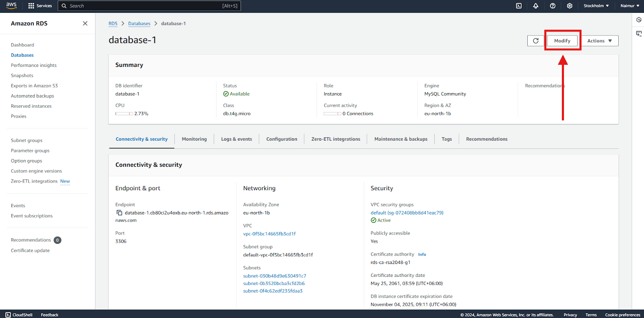The image size is (644, 318).
Task: Open Certificate authority Info link
Action: tap(422, 255)
